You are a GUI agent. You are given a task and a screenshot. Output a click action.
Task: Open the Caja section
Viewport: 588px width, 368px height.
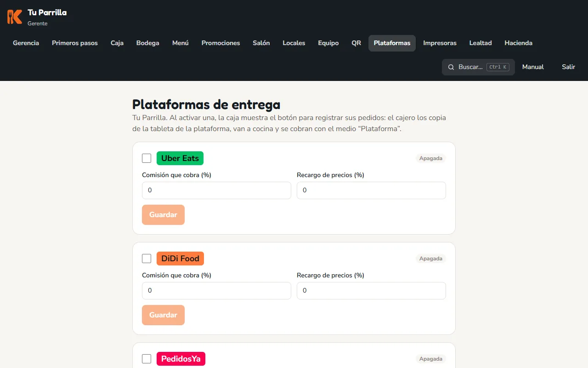coord(117,43)
